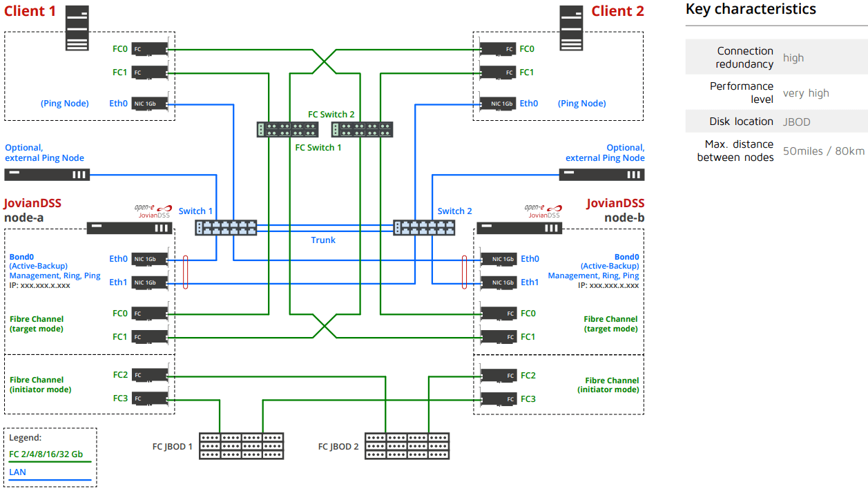Click the FC Switch 1 device icon

tap(287, 129)
